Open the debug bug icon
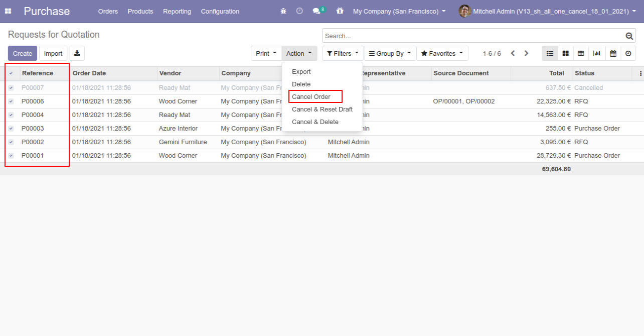Image resolution: width=644 pixels, height=336 pixels. [283, 11]
